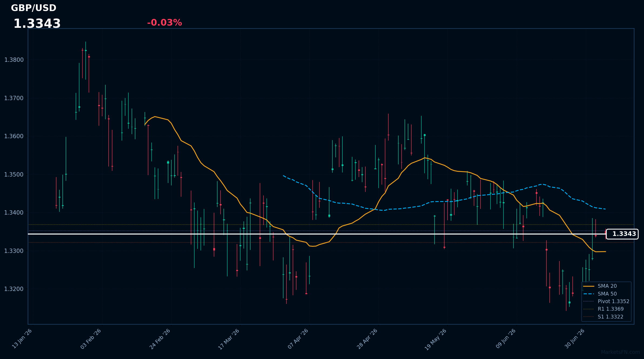Click the orange SMA 20 line sample in legend

point(589,286)
